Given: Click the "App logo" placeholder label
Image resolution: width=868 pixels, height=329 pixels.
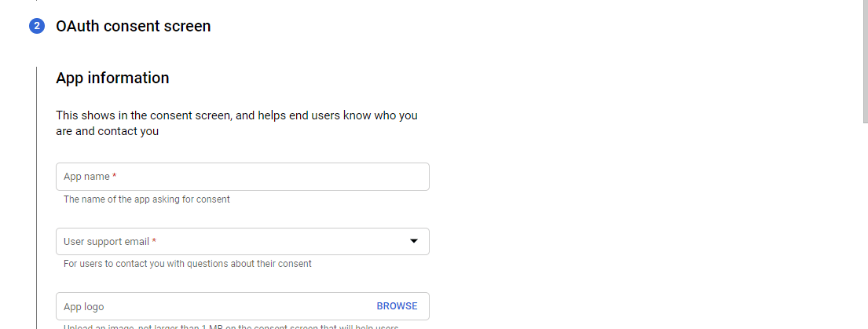Looking at the screenshot, I should tap(83, 306).
